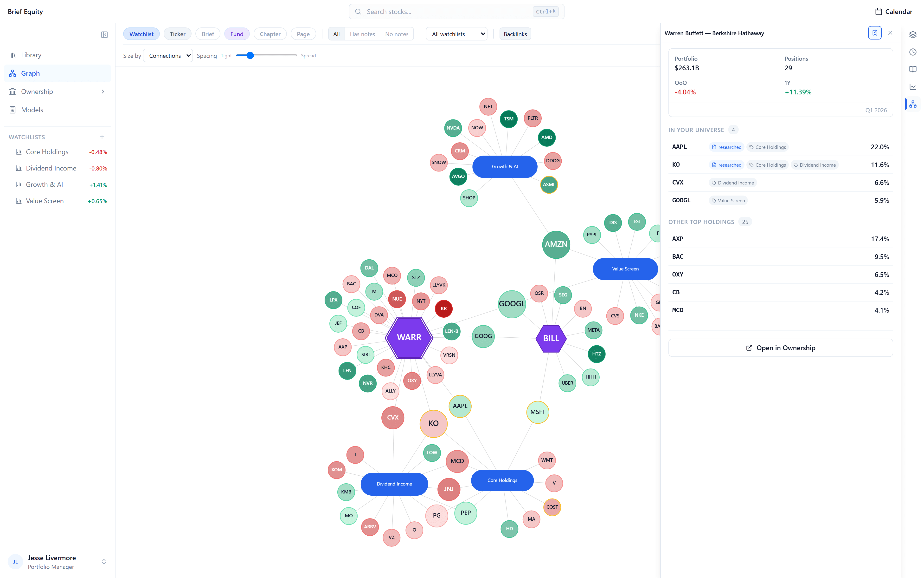Click the AAPL researched tag
This screenshot has height=578, width=924.
pyautogui.click(x=727, y=147)
